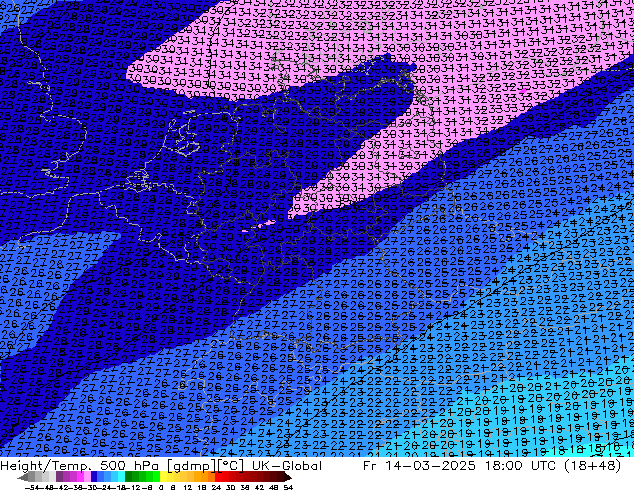
Task: Click the legend value '-54'
Action: pos(32,487)
